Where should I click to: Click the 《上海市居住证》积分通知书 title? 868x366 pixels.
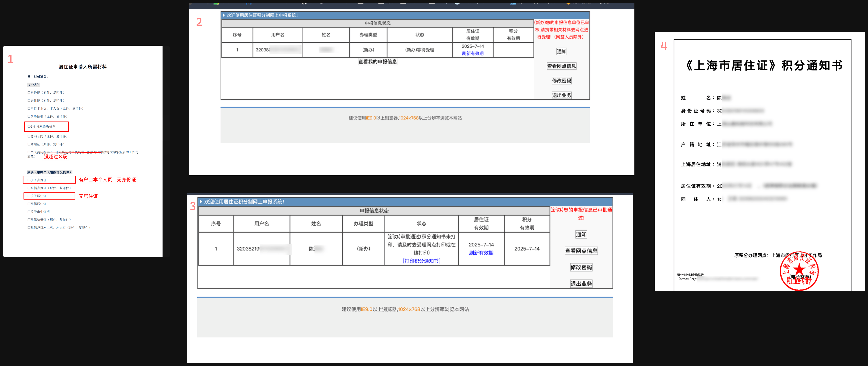coord(764,65)
